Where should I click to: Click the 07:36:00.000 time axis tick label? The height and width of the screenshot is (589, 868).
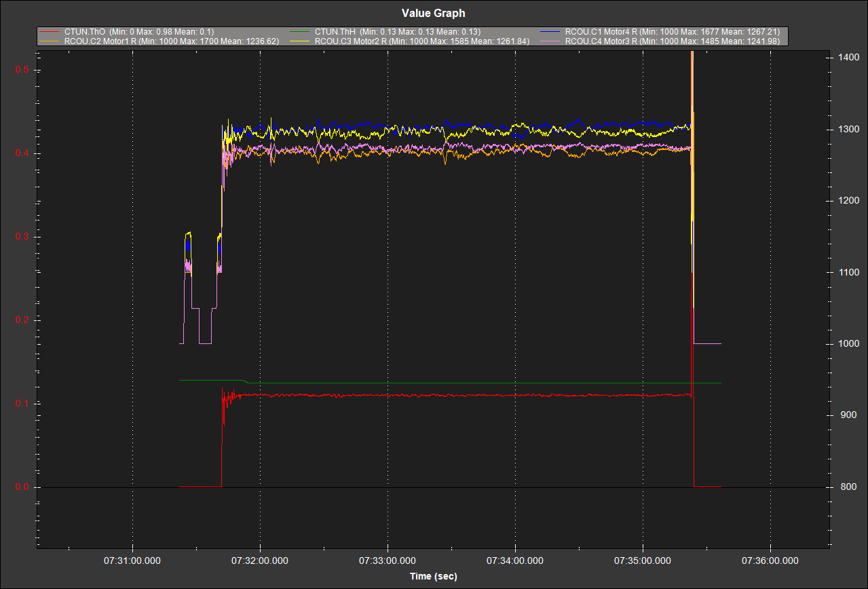(x=770, y=561)
